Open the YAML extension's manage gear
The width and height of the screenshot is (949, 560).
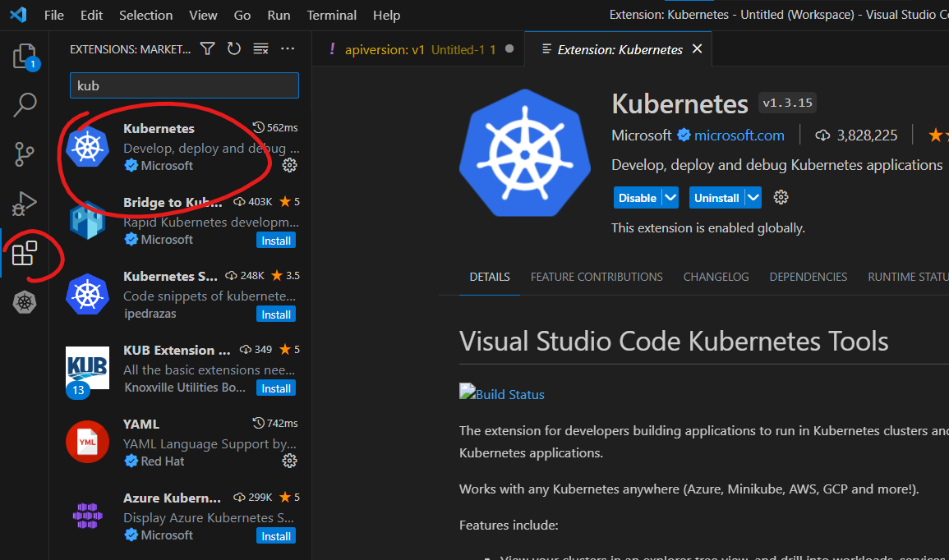click(289, 461)
